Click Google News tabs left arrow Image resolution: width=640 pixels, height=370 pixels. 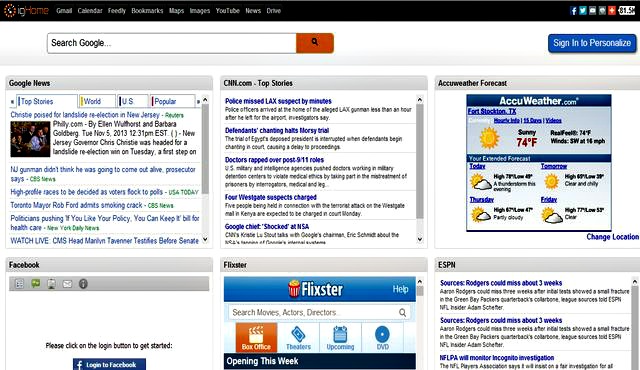[12, 102]
